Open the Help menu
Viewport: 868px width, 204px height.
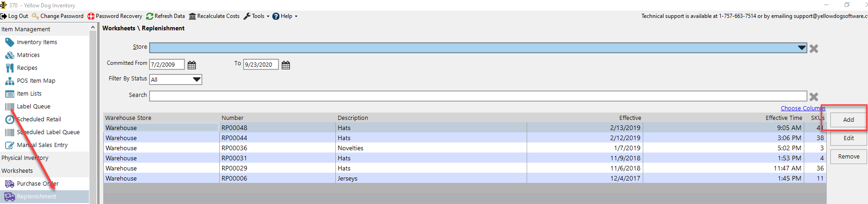(x=285, y=16)
